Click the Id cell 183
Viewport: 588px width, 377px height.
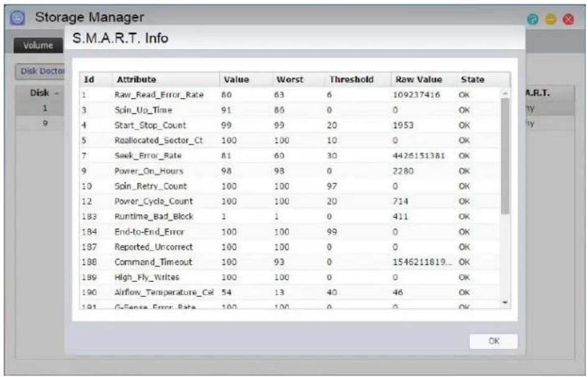click(x=90, y=216)
